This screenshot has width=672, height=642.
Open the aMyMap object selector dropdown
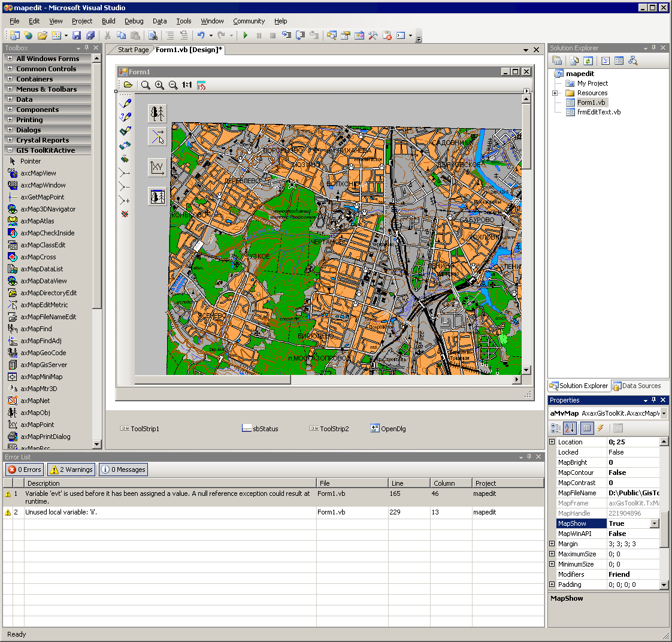coord(664,414)
